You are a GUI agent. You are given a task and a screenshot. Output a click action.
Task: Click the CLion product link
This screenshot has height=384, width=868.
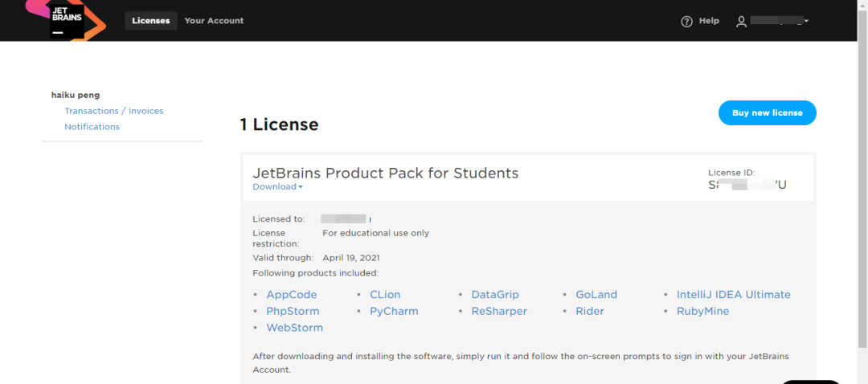pyautogui.click(x=384, y=295)
